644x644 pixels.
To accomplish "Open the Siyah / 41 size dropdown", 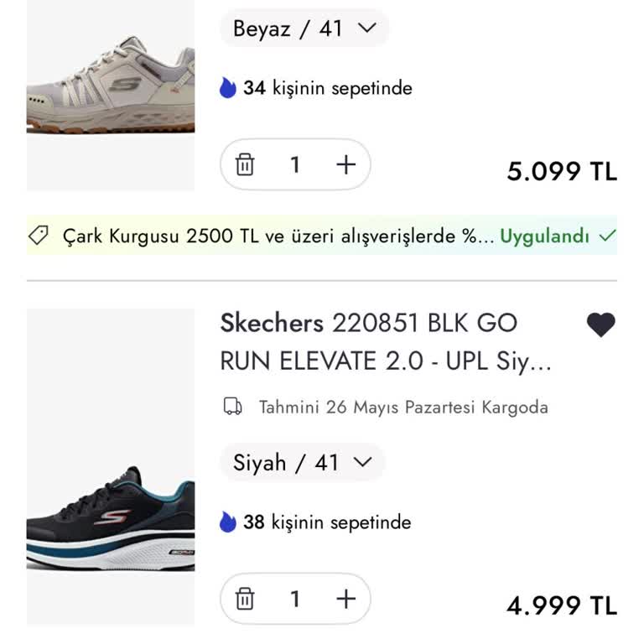I will [302, 462].
